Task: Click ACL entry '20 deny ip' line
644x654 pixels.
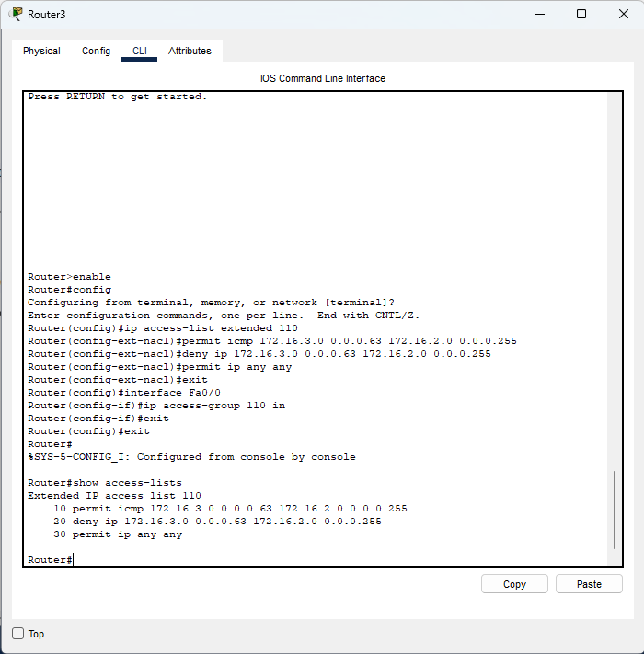Action: (217, 522)
